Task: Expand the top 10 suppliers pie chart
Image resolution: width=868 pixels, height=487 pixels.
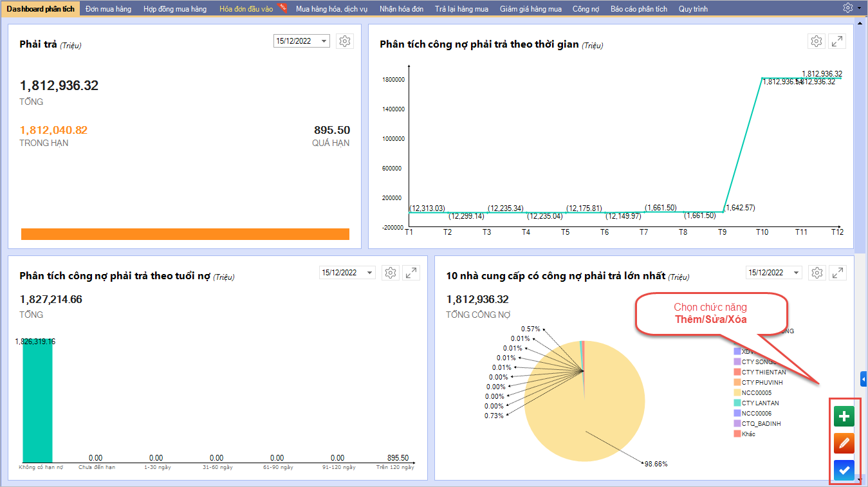Action: 838,273
